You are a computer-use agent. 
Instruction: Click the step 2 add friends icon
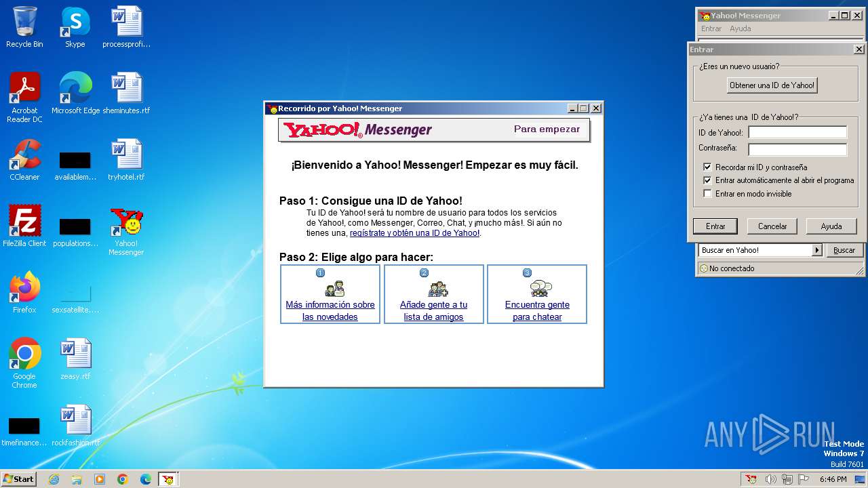(x=437, y=289)
